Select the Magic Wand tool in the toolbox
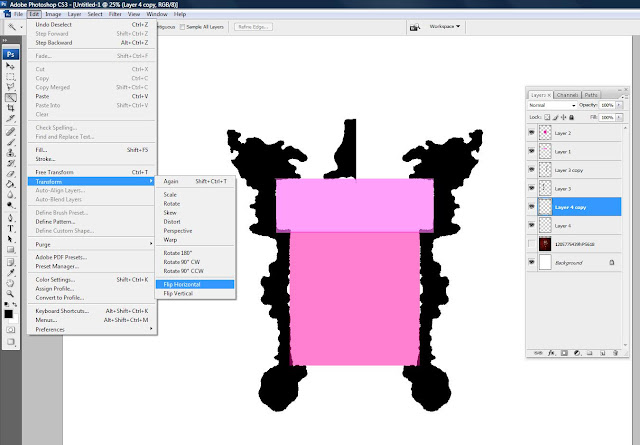This screenshot has height=445, width=640. (11, 98)
